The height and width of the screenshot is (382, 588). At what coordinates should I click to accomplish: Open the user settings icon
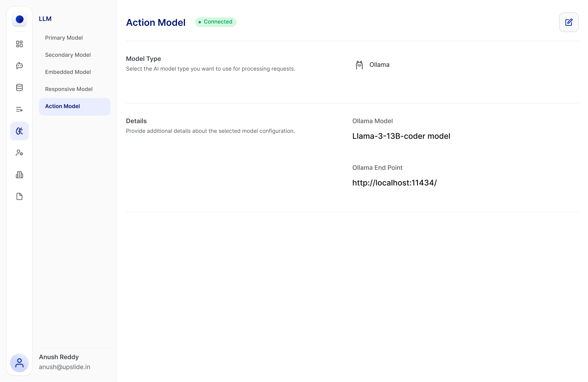coord(19,153)
